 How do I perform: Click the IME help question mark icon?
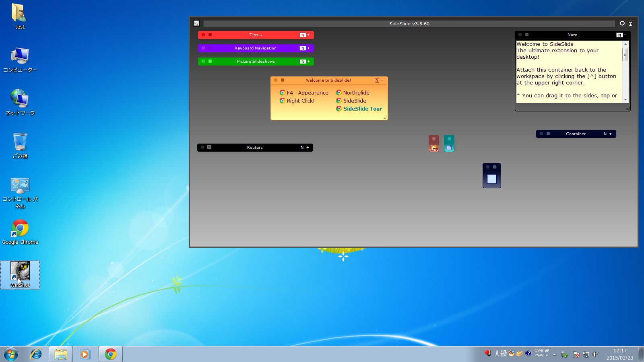pyautogui.click(x=528, y=354)
